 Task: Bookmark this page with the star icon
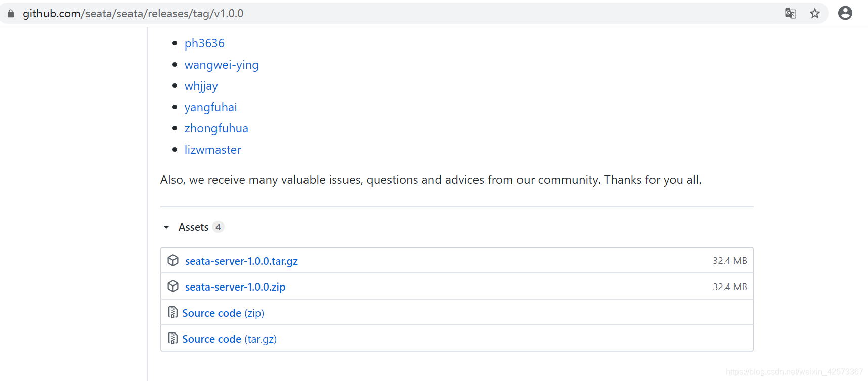pos(814,13)
